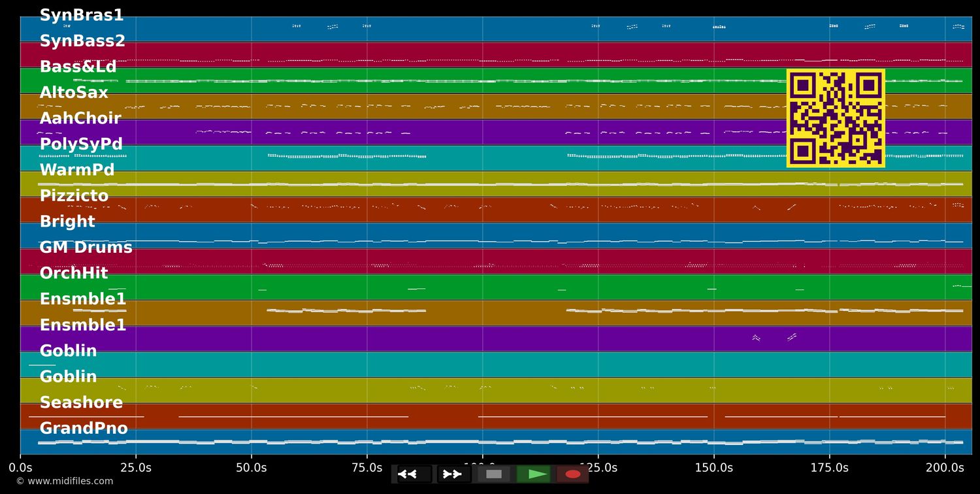This screenshot has height=494, width=980.
Task: Start playback with the green play button
Action: tap(533, 474)
